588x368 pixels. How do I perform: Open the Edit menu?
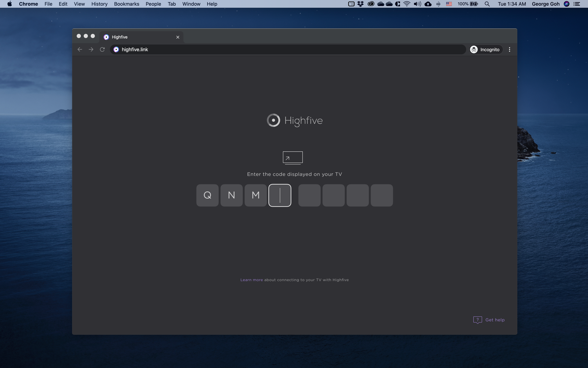tap(63, 4)
